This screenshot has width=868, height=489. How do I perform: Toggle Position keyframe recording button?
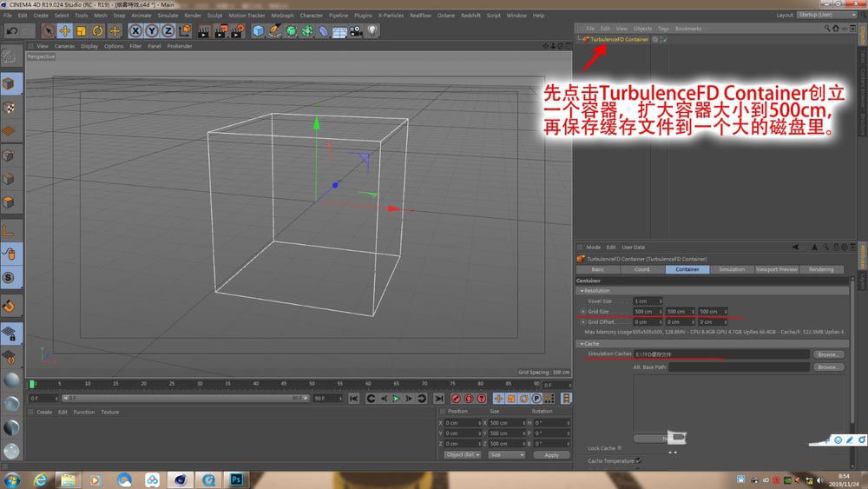pyautogui.click(x=498, y=399)
